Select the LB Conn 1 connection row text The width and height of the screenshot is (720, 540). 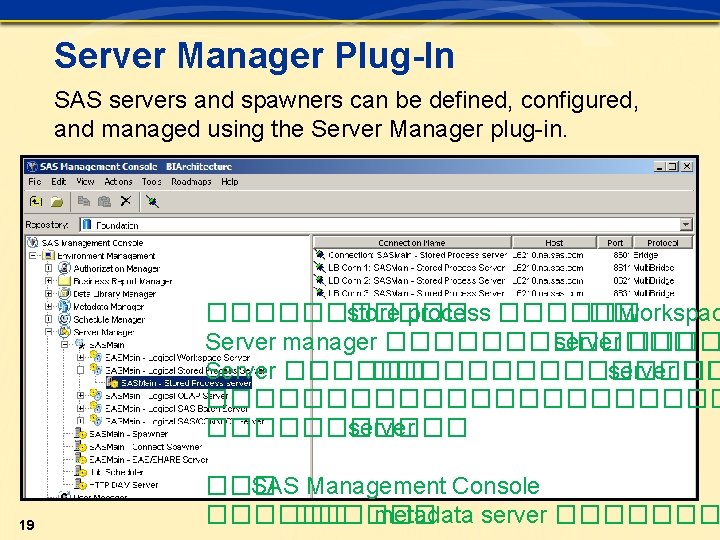[416, 267]
